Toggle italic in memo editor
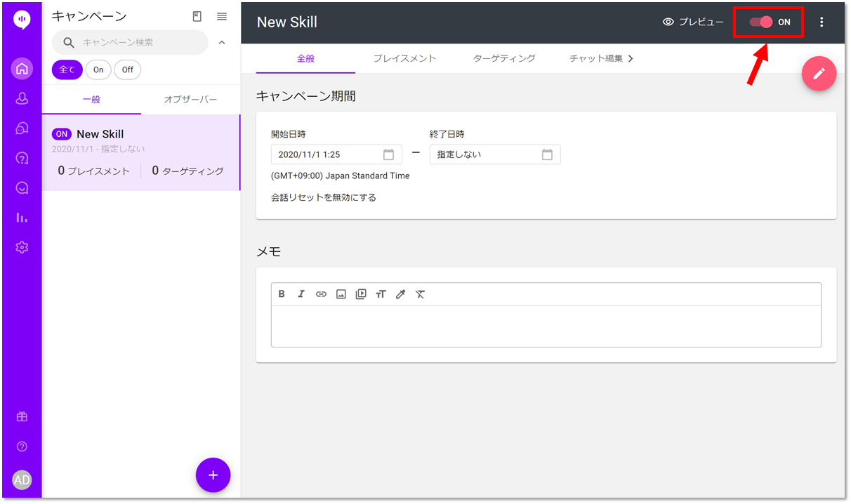This screenshot has height=504, width=851. [x=301, y=294]
